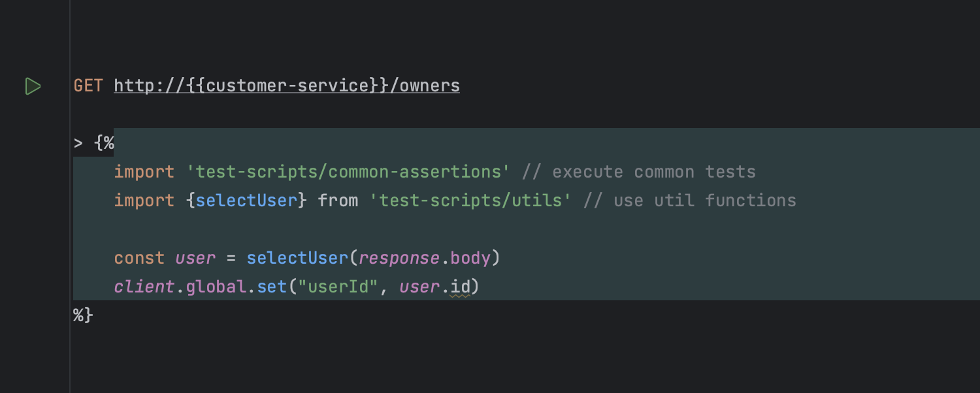The image size is (980, 393).
Task: Click the 'client' object on the last script line
Action: 144,287
